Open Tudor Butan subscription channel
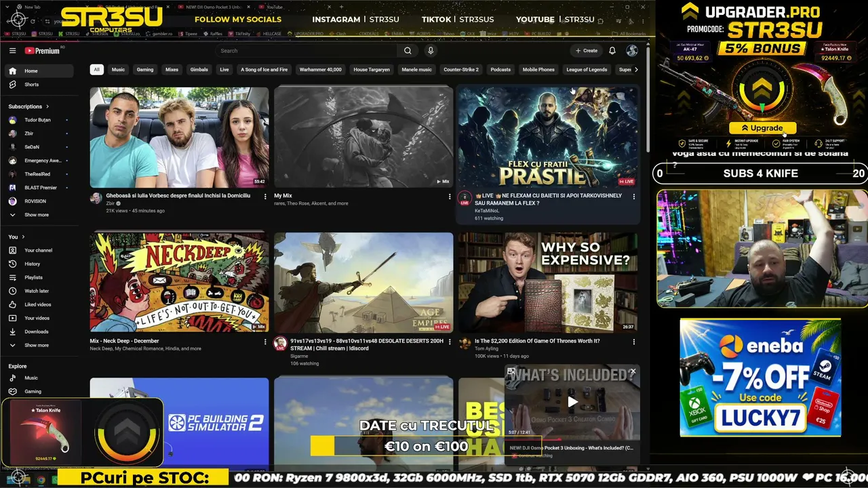Screen dimensions: 868x488 pos(39,120)
